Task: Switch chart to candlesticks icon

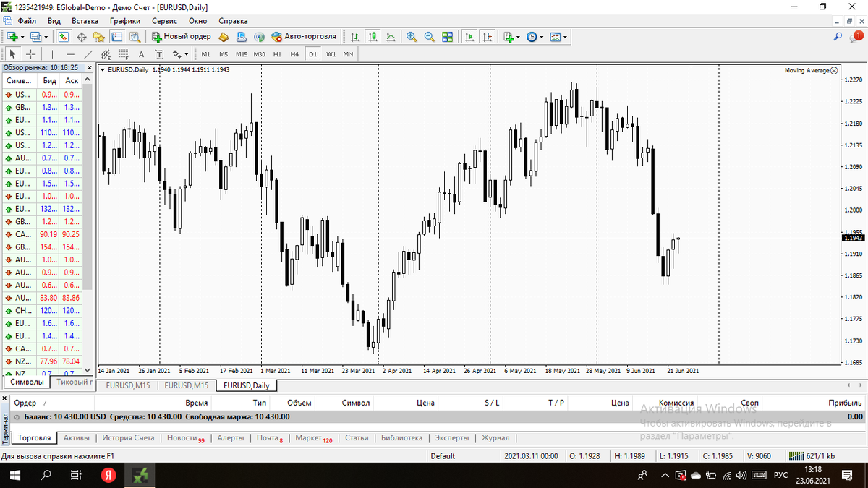Action: pyautogui.click(x=373, y=36)
